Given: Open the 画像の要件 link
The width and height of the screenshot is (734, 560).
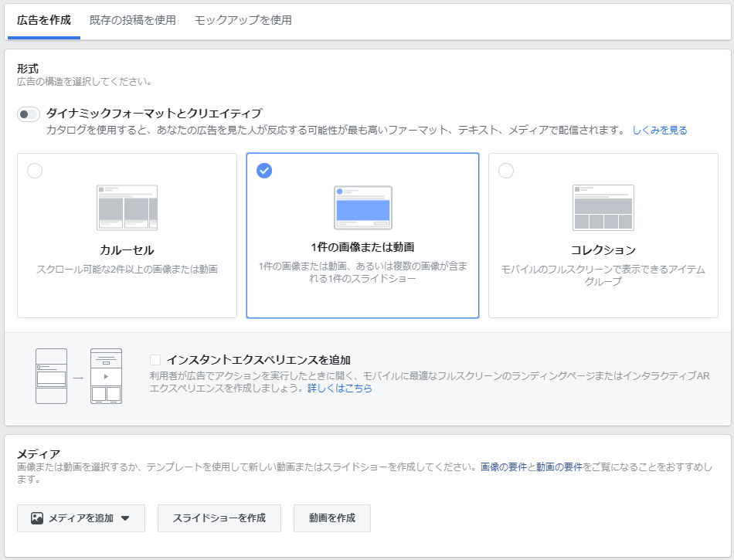Looking at the screenshot, I should 503,467.
